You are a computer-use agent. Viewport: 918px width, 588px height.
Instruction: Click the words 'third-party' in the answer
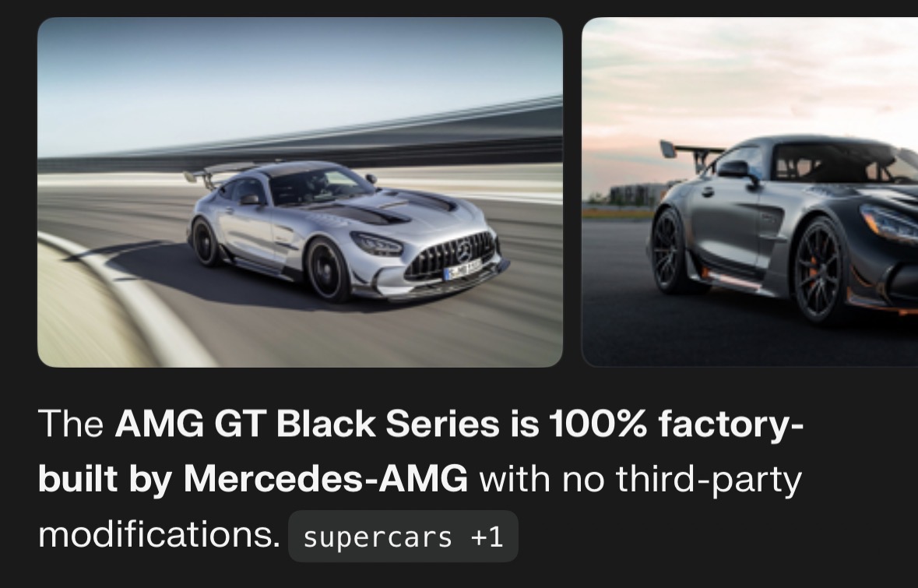(x=709, y=479)
